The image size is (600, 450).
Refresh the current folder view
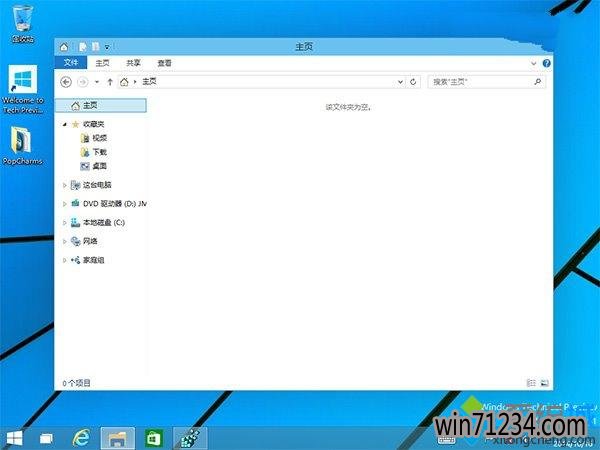click(413, 82)
